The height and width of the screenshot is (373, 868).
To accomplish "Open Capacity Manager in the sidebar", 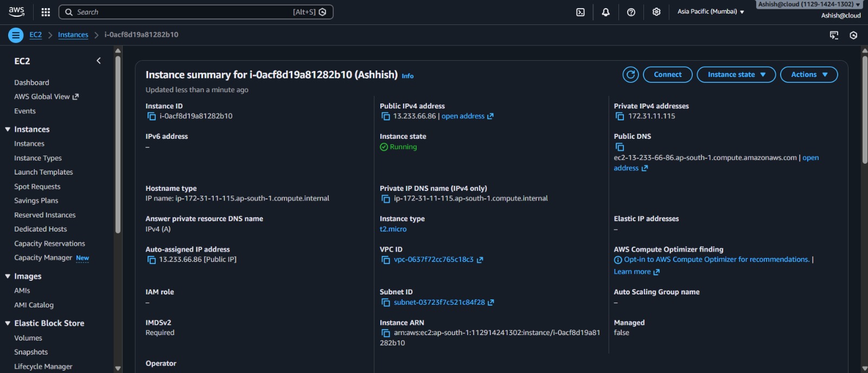I will coord(43,258).
